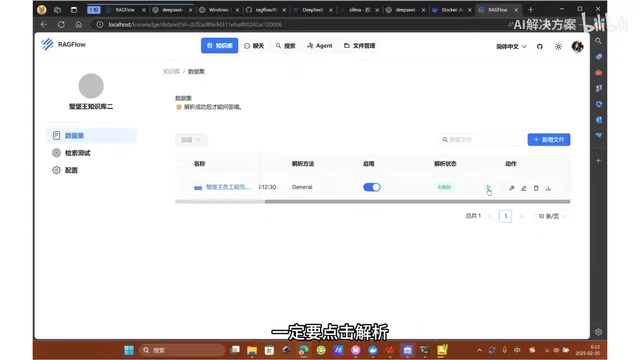Viewport: 640px width, 360px height.
Task: Click the 中 input method tray indicator
Action: click(x=517, y=350)
